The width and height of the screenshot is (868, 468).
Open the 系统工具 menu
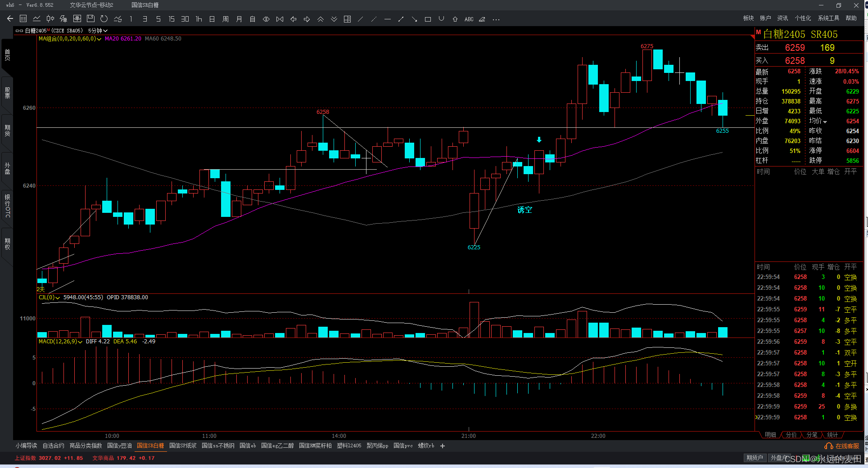click(828, 18)
